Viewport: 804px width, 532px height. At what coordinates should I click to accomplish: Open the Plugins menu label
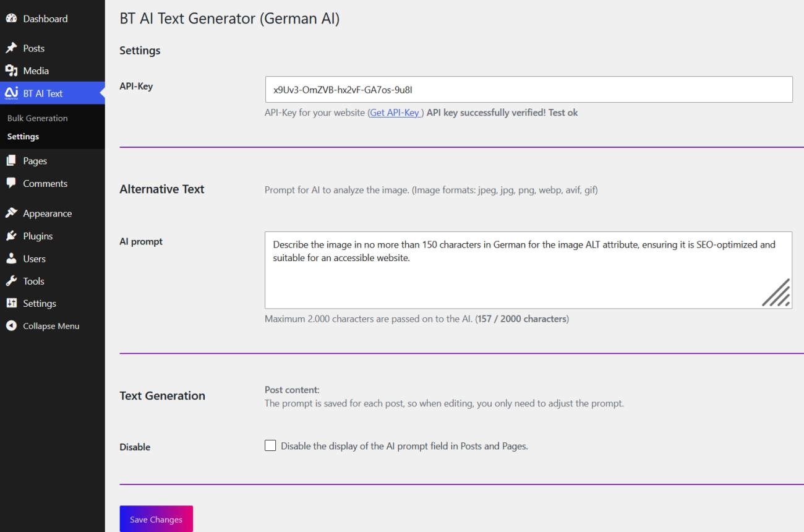click(x=38, y=236)
